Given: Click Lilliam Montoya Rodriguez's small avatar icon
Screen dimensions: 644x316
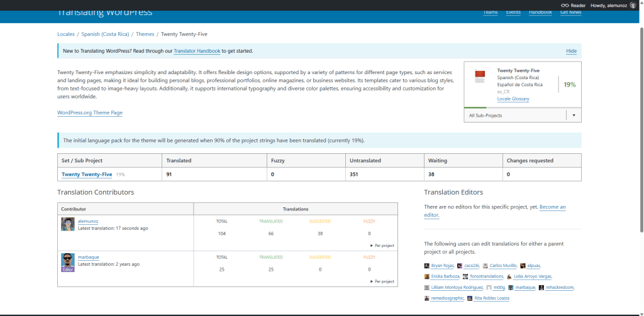Looking at the screenshot, I should click(x=427, y=288).
